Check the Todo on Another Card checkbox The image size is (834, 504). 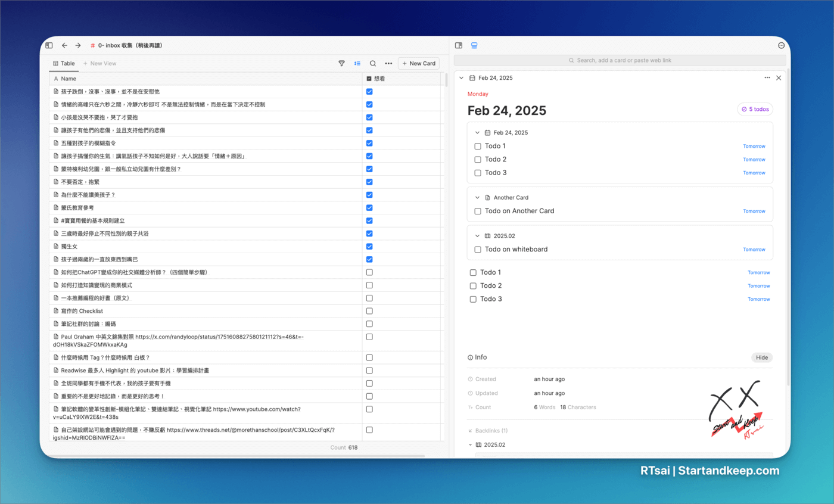click(x=477, y=211)
